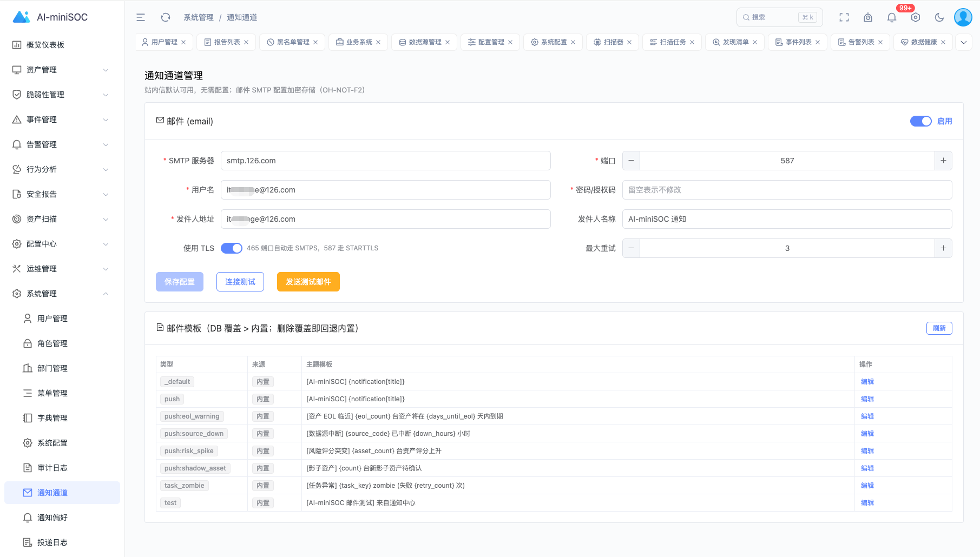Disable the 邮件 channel 启用 switch
980x557 pixels.
pyautogui.click(x=920, y=121)
